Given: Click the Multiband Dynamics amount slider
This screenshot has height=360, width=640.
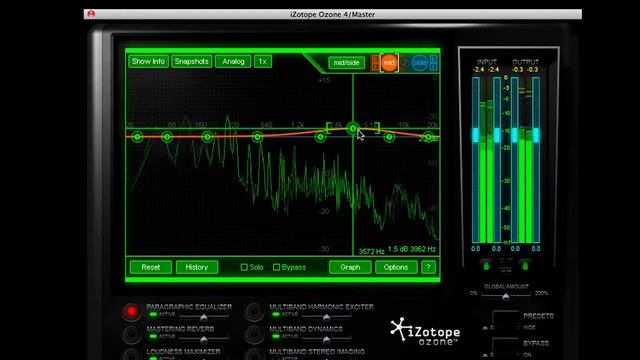Looking at the screenshot, I should coord(327,339).
